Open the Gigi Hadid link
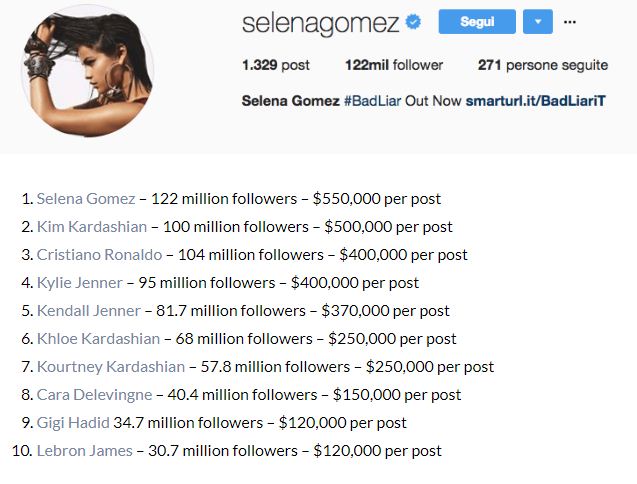637x484 pixels. point(73,423)
